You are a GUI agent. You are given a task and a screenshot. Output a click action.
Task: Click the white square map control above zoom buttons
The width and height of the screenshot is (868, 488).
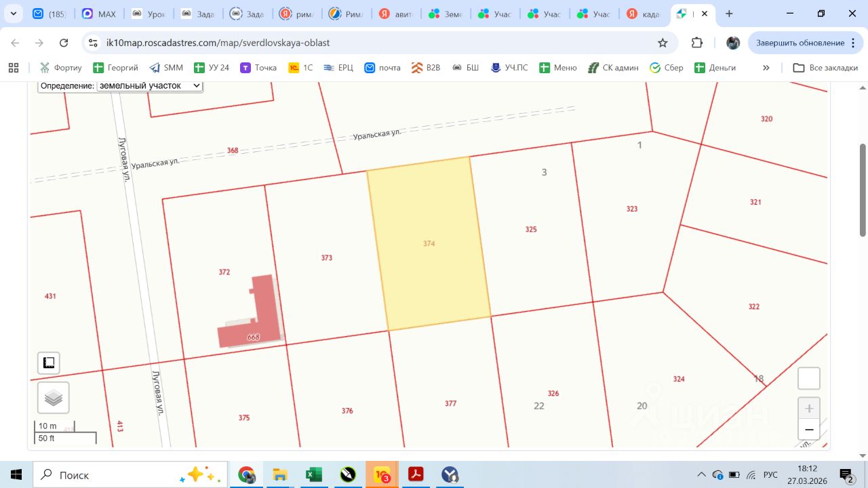[809, 378]
